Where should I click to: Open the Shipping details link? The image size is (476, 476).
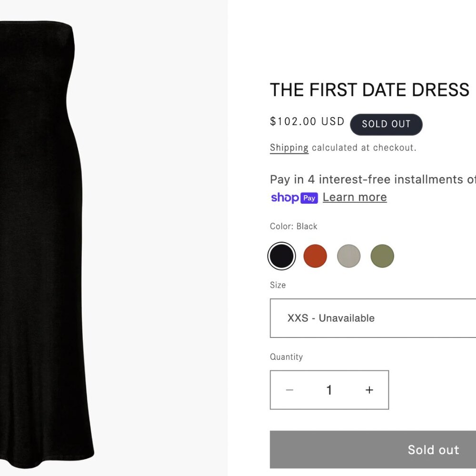288,148
